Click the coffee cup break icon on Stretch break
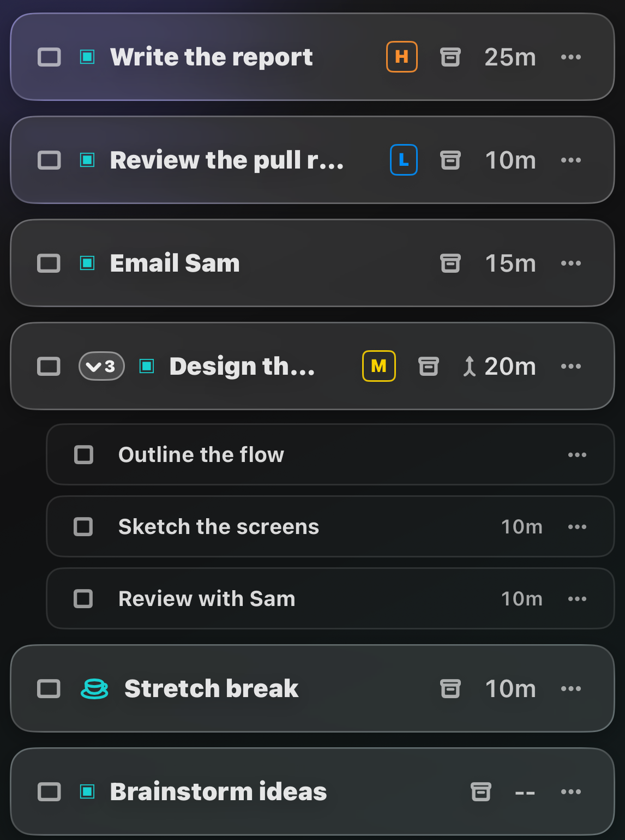 tap(94, 688)
